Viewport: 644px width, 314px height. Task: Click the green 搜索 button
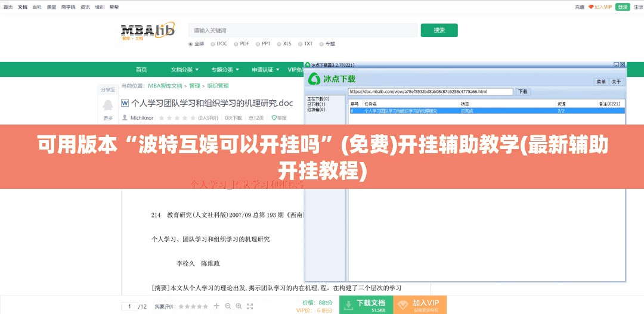439,30
